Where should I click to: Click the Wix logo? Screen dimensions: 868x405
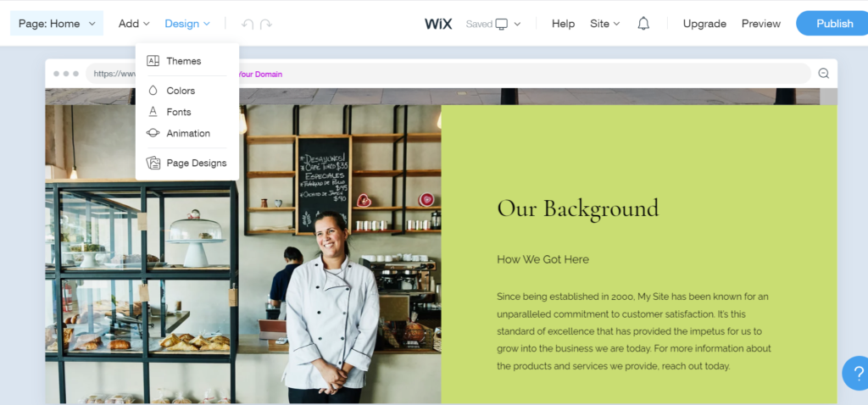(x=438, y=24)
